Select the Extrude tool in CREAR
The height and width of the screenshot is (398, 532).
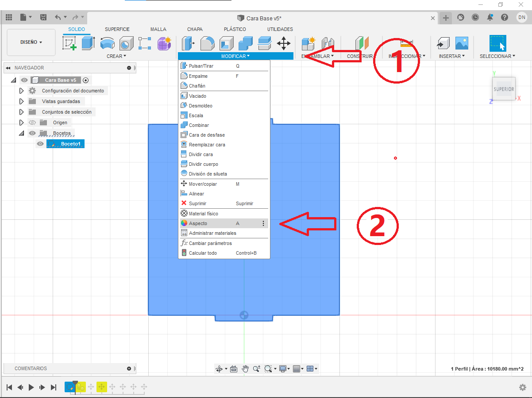pos(88,43)
